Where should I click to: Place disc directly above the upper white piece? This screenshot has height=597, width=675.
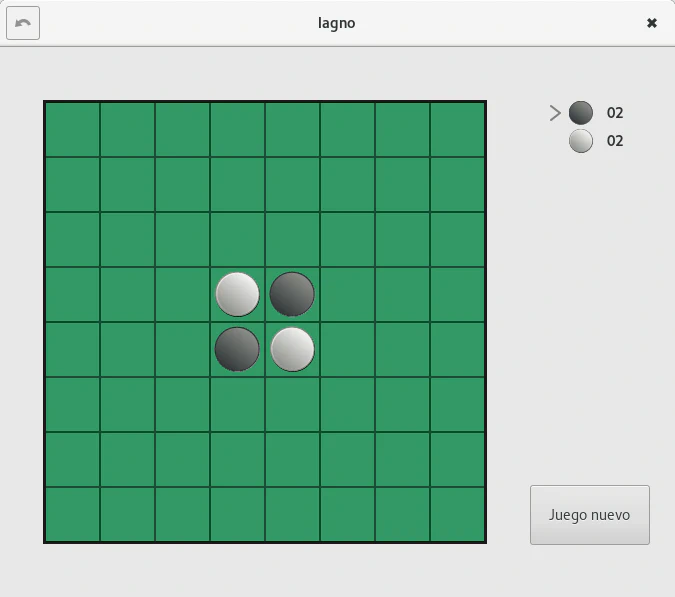click(x=237, y=239)
